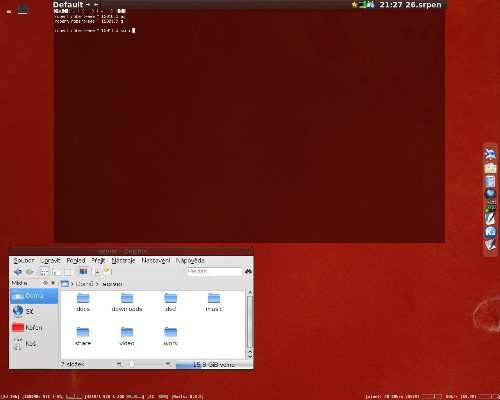Click the Domů breadcrumb in location bar
This screenshot has height=400, width=500.
tap(84, 284)
